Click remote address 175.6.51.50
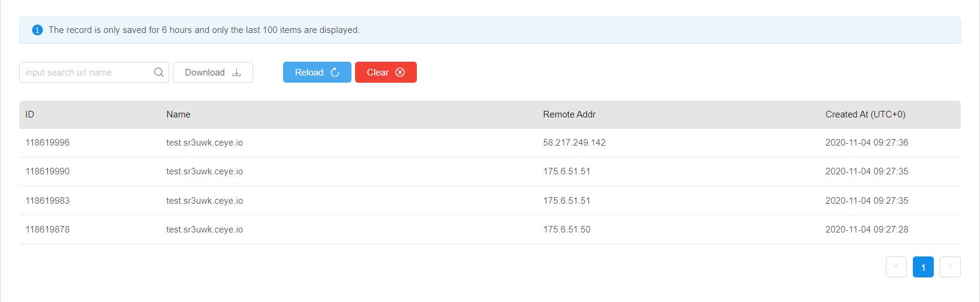This screenshot has width=980, height=302. tap(567, 229)
